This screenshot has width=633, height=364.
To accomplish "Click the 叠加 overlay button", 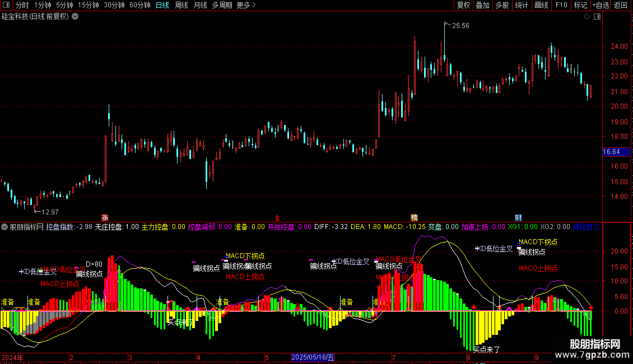I will click(483, 5).
